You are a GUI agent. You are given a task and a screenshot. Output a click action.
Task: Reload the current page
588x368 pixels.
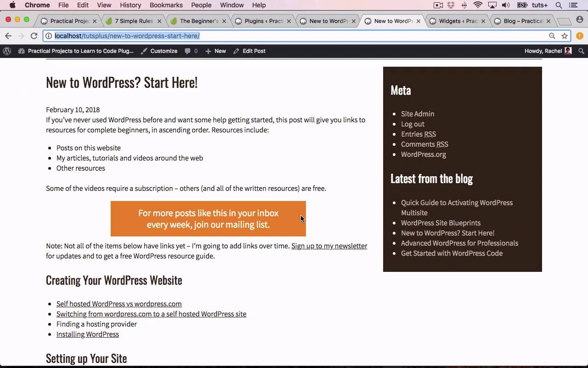tap(34, 36)
